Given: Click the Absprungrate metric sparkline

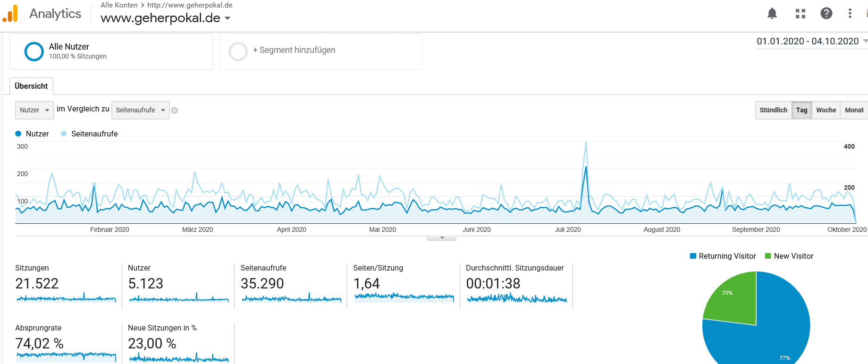Looking at the screenshot, I should pyautogui.click(x=66, y=357).
